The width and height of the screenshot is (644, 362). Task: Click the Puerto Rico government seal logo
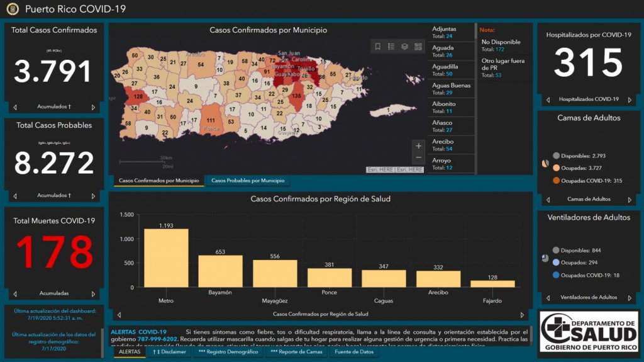pos(13,9)
